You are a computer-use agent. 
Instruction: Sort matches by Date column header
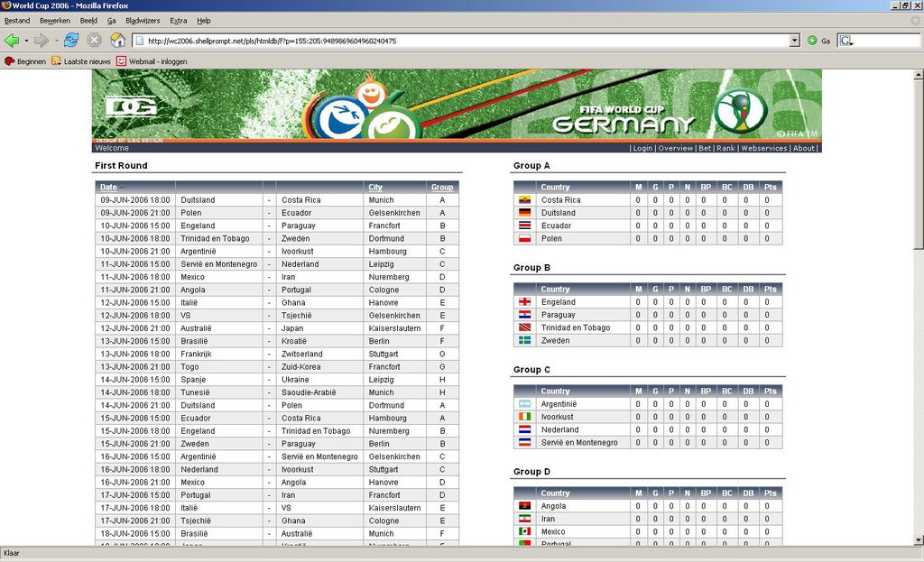(108, 188)
